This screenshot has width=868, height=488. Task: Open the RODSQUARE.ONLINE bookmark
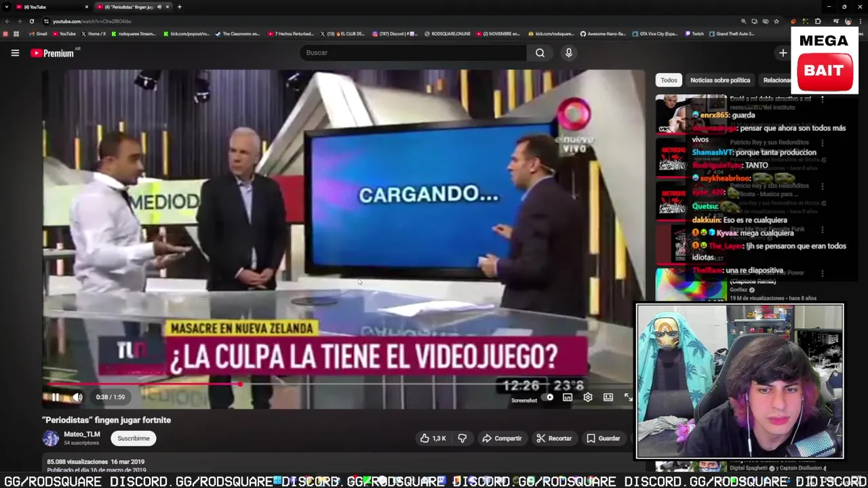[447, 34]
